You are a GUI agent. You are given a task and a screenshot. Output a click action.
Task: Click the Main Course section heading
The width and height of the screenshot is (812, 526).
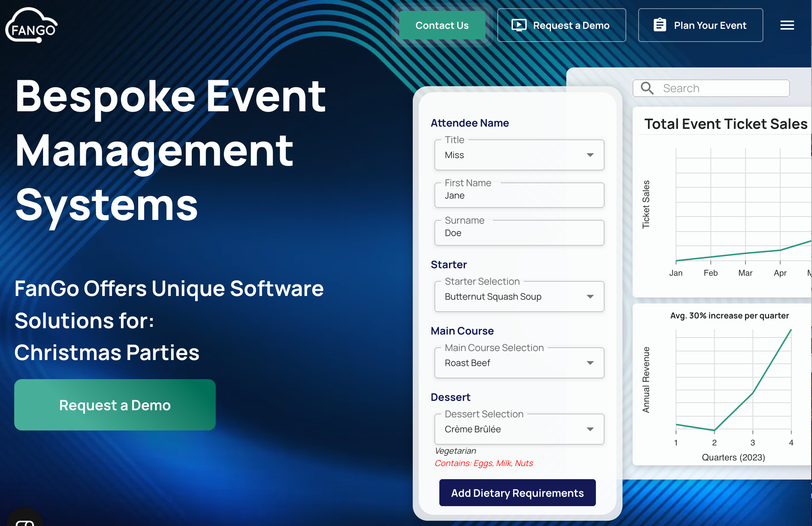point(462,331)
